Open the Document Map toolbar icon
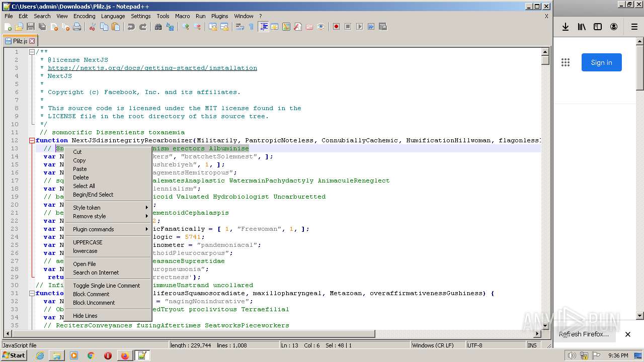This screenshot has height=362, width=644. (286, 27)
